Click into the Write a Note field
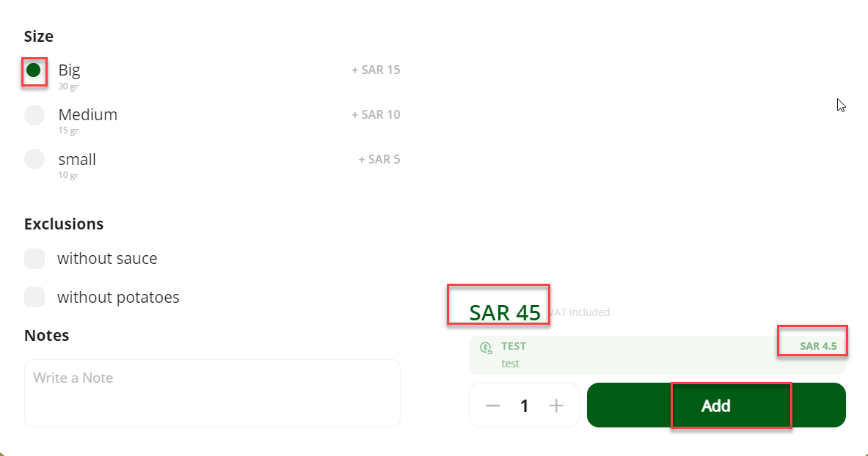The width and height of the screenshot is (868, 456). click(x=212, y=394)
